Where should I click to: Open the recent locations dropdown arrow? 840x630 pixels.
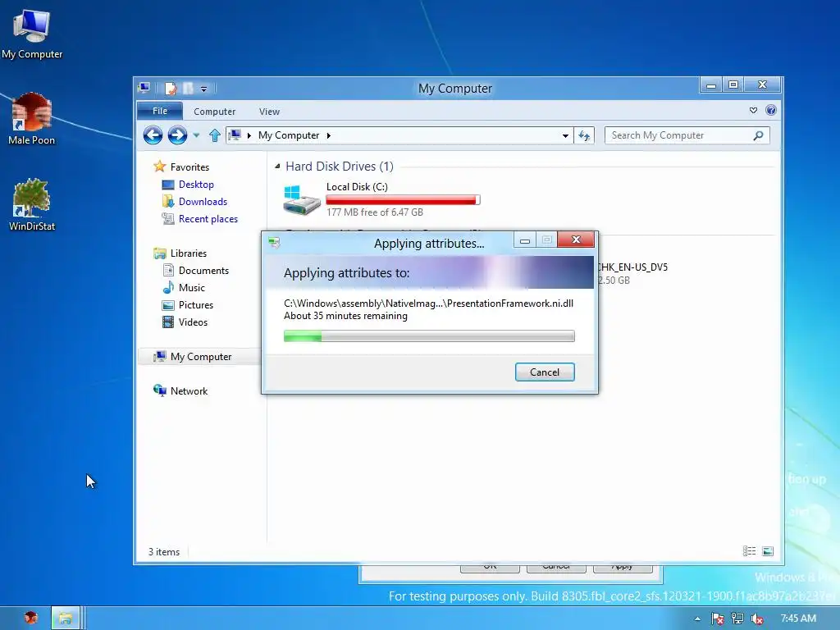pos(197,135)
